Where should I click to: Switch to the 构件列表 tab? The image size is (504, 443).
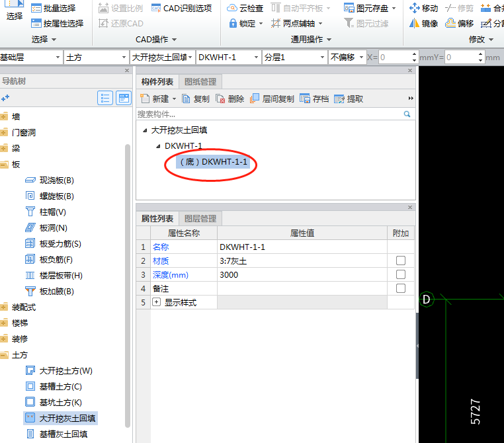(157, 81)
